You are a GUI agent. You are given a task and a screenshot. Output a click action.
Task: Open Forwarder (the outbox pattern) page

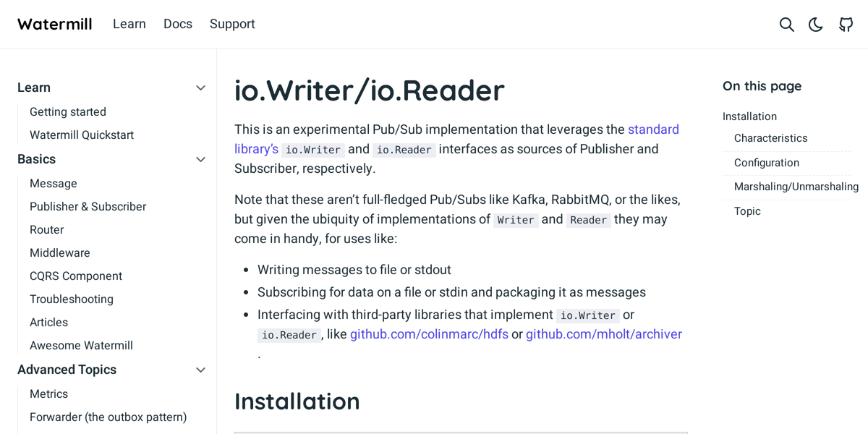(108, 417)
